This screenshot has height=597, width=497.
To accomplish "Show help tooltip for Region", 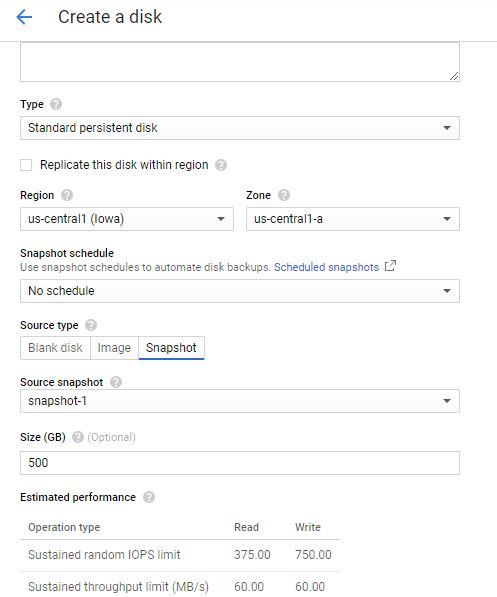I will click(x=67, y=195).
